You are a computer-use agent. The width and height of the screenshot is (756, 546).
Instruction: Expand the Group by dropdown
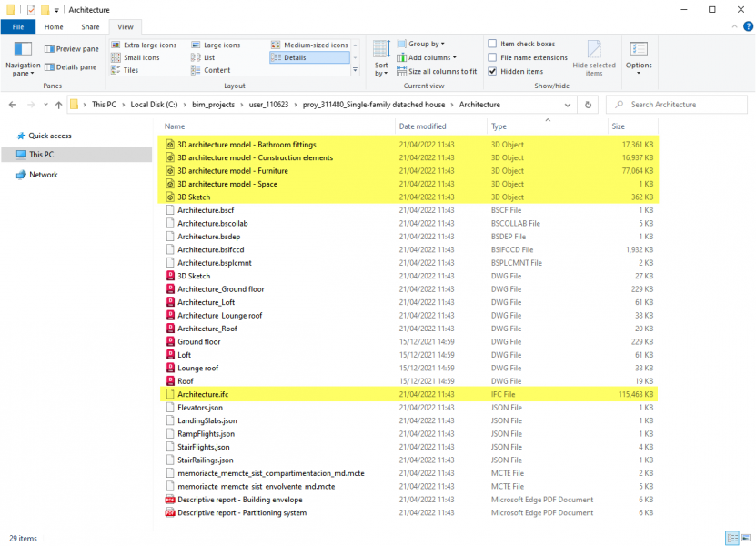(x=426, y=44)
